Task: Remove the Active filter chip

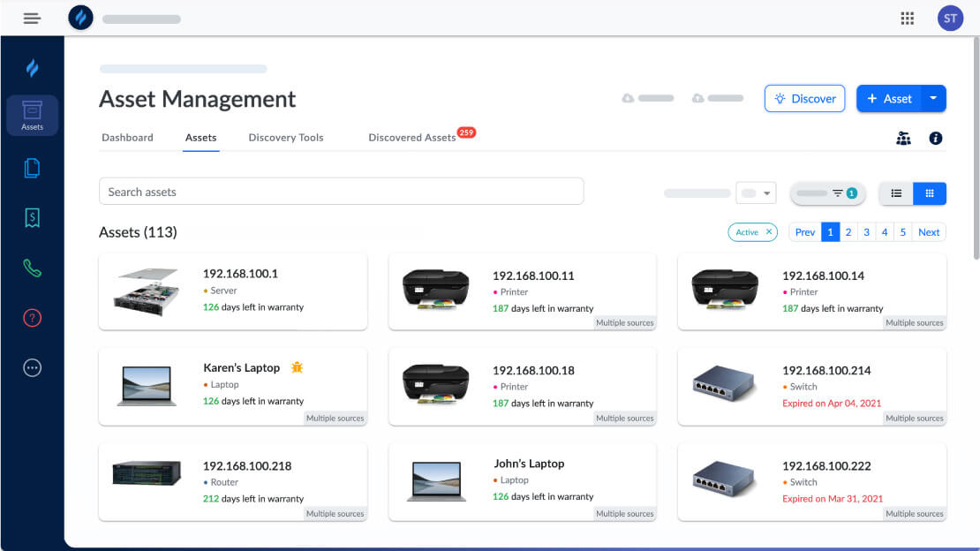Action: pyautogui.click(x=769, y=232)
